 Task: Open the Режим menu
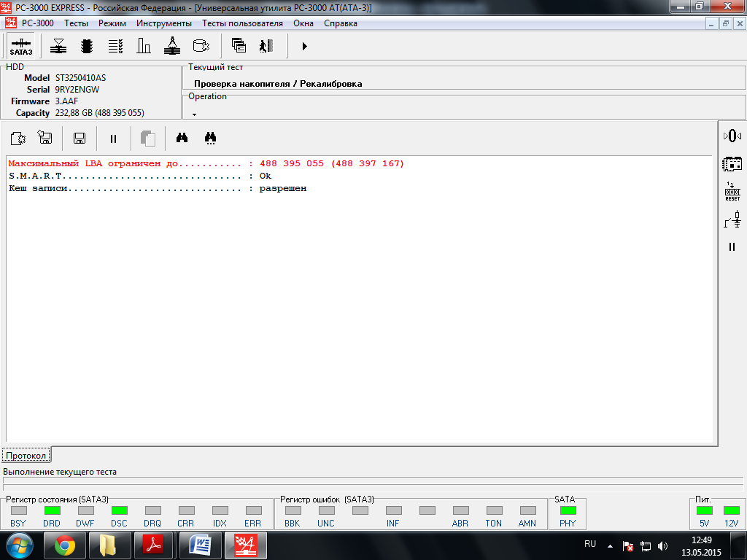coord(112,23)
